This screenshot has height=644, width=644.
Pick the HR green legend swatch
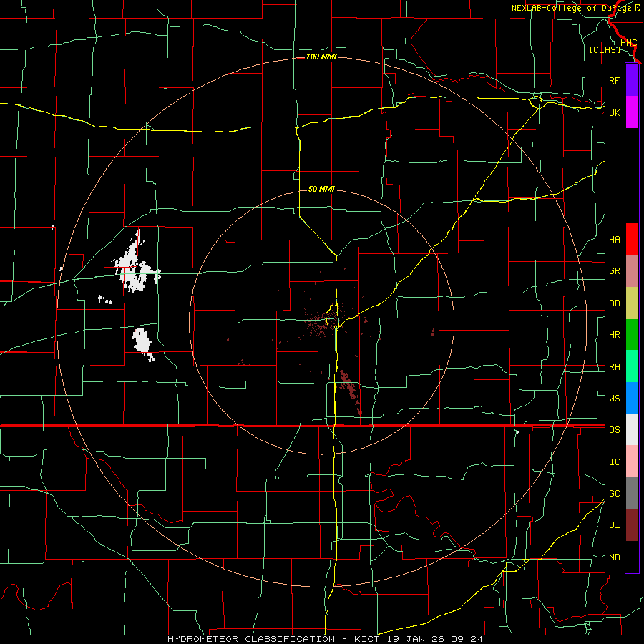coord(632,335)
